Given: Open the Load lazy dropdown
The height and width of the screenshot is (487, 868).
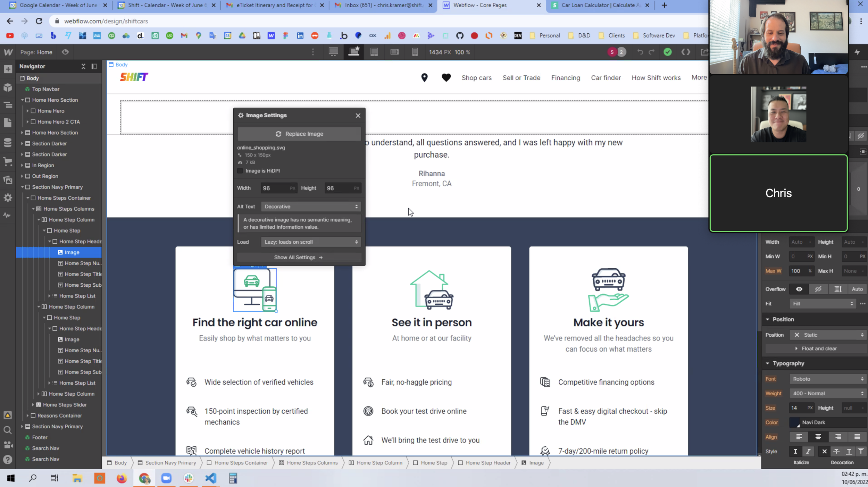Looking at the screenshot, I should tap(311, 242).
